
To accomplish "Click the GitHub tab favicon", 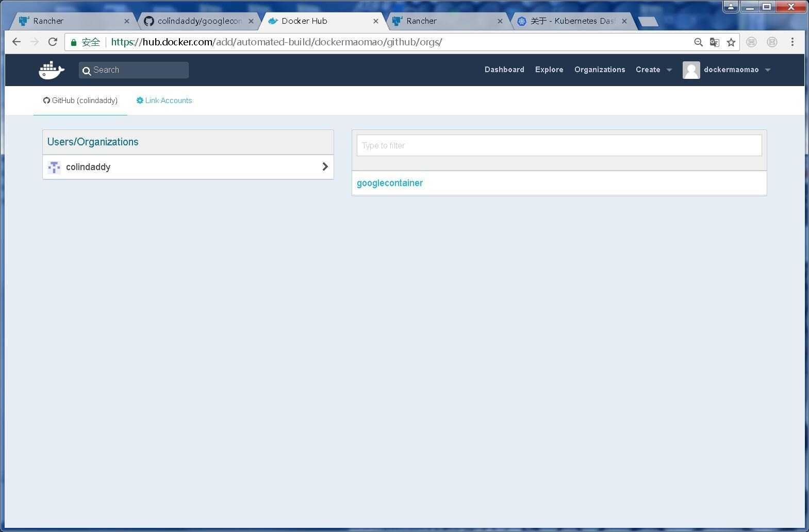I will [149, 21].
